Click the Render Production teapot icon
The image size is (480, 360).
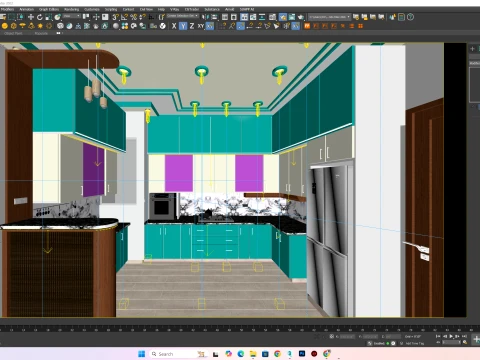point(301,17)
